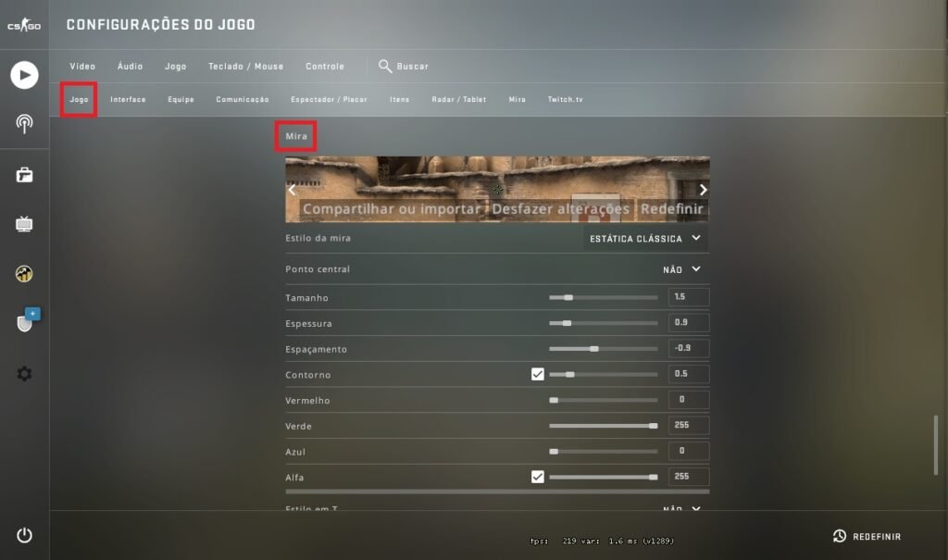Click the Verde color slider
948x560 pixels.
(603, 426)
